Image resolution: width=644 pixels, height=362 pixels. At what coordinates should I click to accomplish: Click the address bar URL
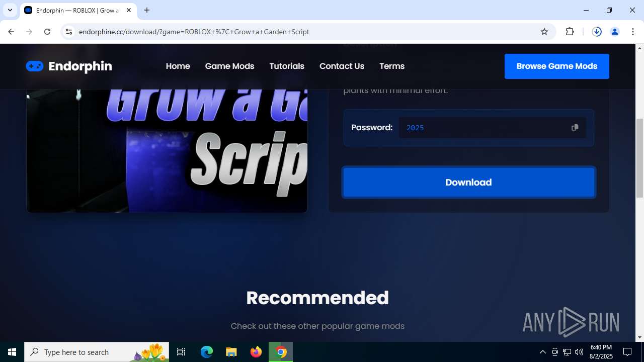(x=194, y=32)
